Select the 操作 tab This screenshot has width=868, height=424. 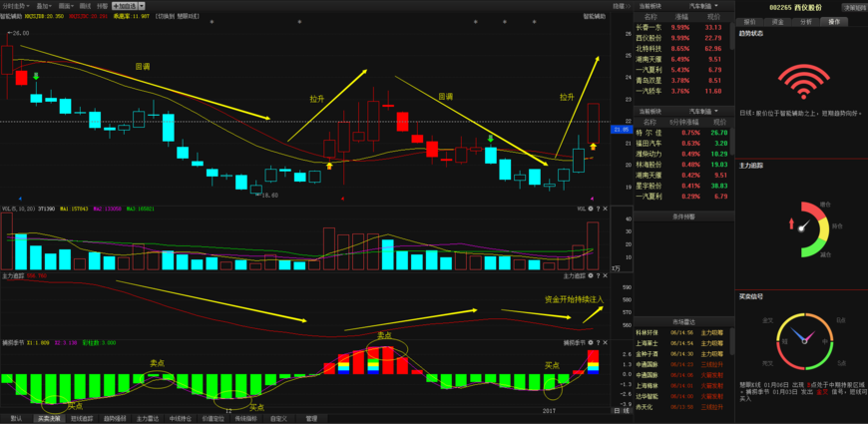[x=833, y=22]
